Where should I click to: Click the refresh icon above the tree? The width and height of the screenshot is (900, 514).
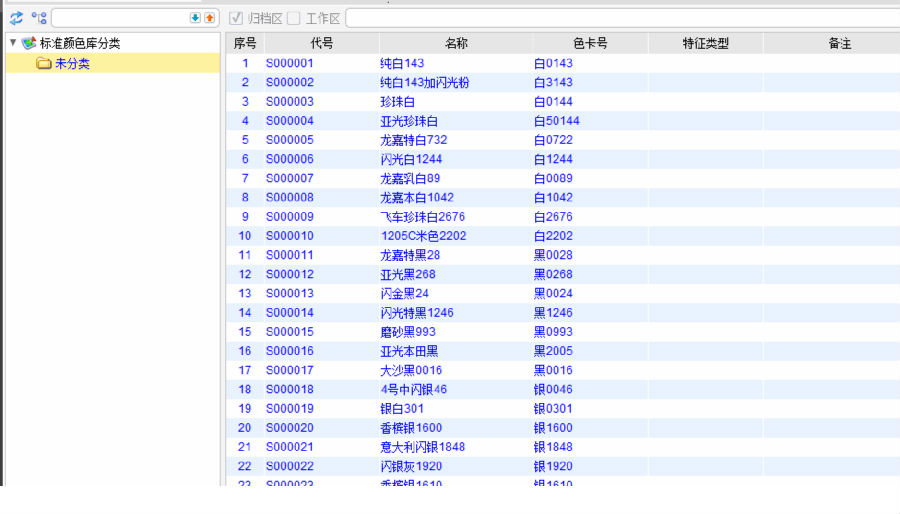pos(16,18)
